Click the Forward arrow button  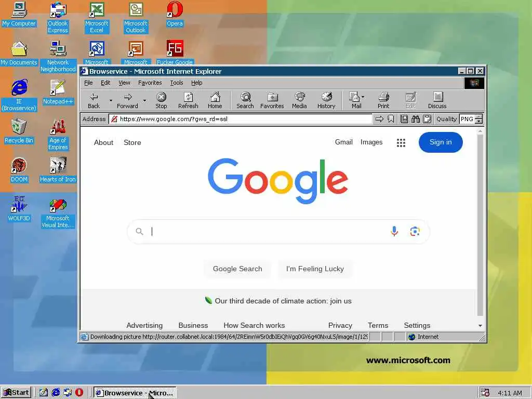pyautogui.click(x=128, y=100)
